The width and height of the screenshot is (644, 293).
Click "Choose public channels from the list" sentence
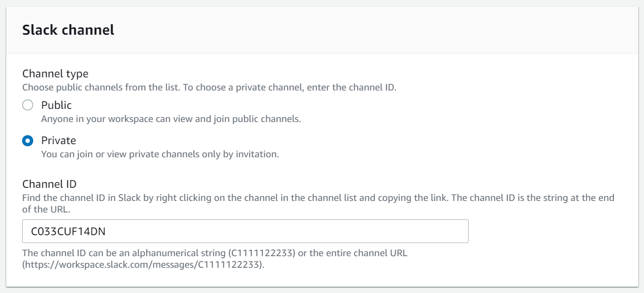click(101, 87)
